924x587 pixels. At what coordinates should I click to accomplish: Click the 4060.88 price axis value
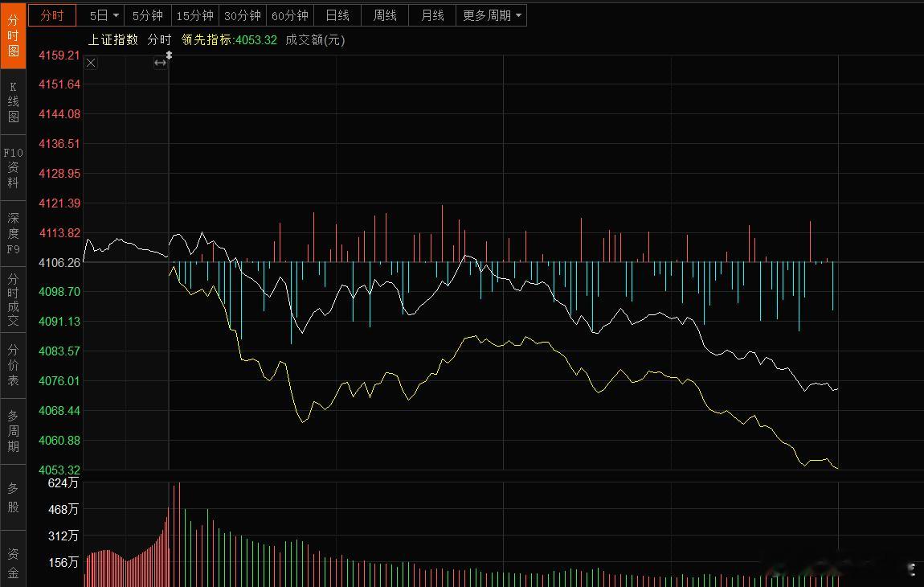pos(59,440)
